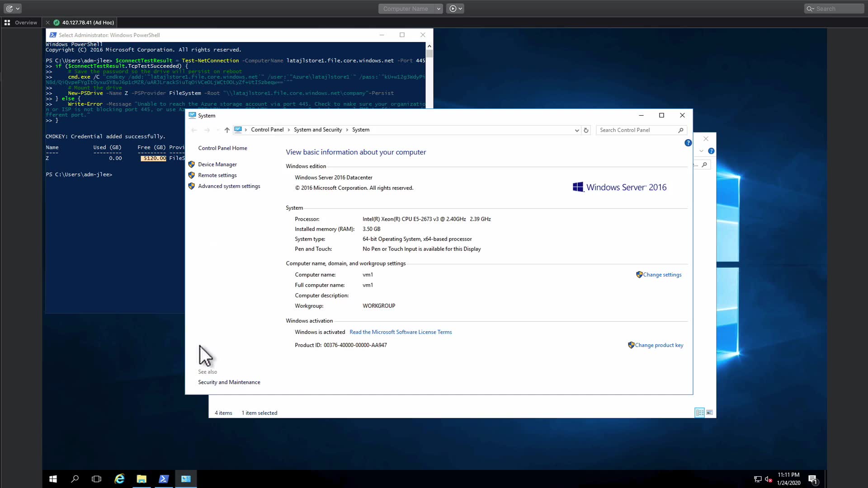The width and height of the screenshot is (868, 488).
Task: Read the Microsoft Software License Terms
Action: 401,332
